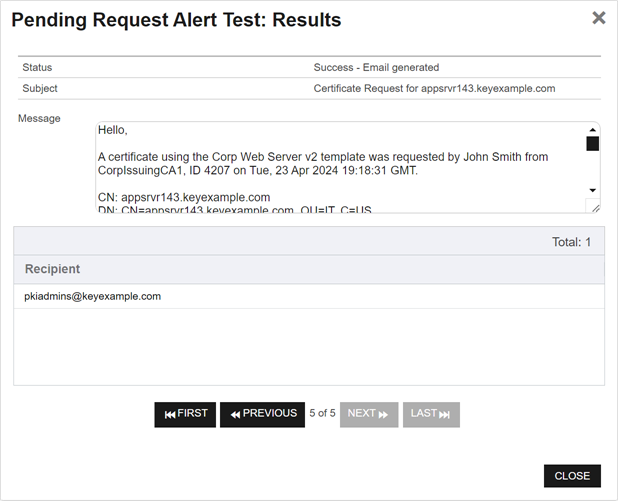Click the '5 of 5' page indicator

(x=322, y=413)
